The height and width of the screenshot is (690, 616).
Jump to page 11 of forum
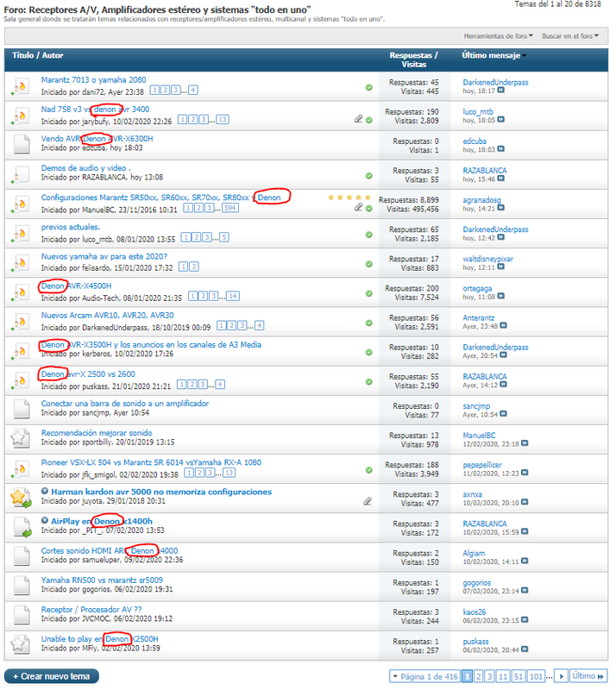pyautogui.click(x=503, y=677)
